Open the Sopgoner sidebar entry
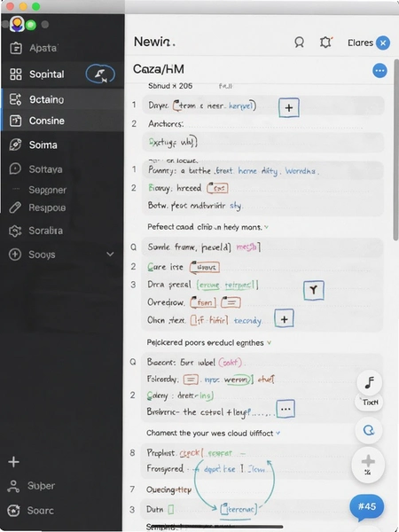This screenshot has height=532, width=399. click(47, 190)
